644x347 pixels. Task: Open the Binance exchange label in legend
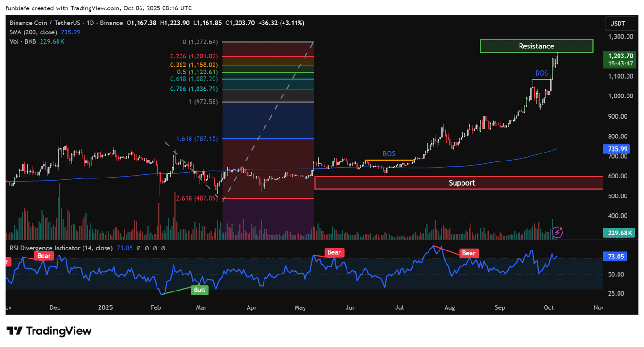[111, 23]
